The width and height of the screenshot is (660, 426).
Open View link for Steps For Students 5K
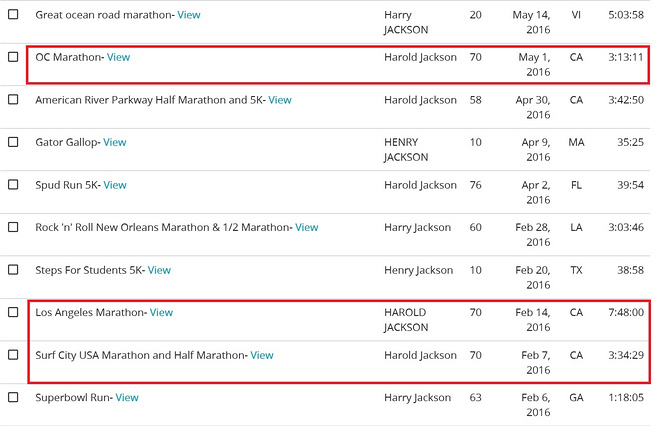point(159,270)
